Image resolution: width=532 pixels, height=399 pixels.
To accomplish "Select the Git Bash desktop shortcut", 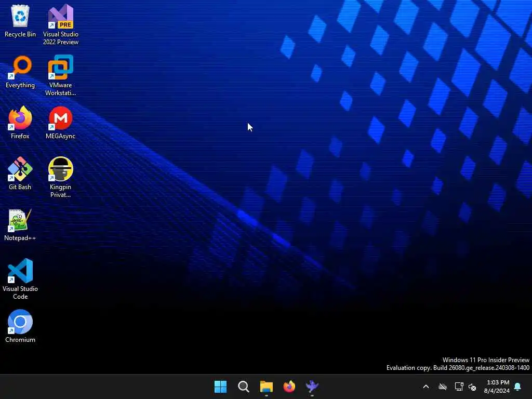I will tap(20, 174).
